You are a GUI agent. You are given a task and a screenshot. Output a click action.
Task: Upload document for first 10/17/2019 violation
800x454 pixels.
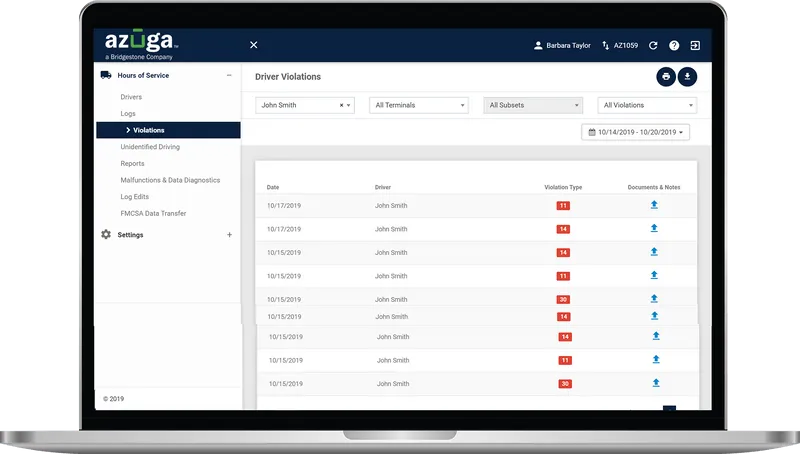[x=654, y=205]
